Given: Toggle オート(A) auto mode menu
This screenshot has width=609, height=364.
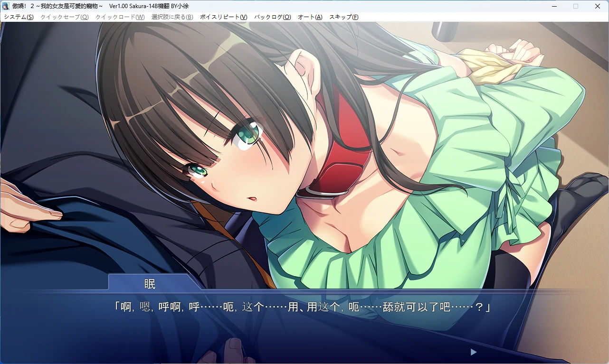Looking at the screenshot, I should (x=310, y=17).
